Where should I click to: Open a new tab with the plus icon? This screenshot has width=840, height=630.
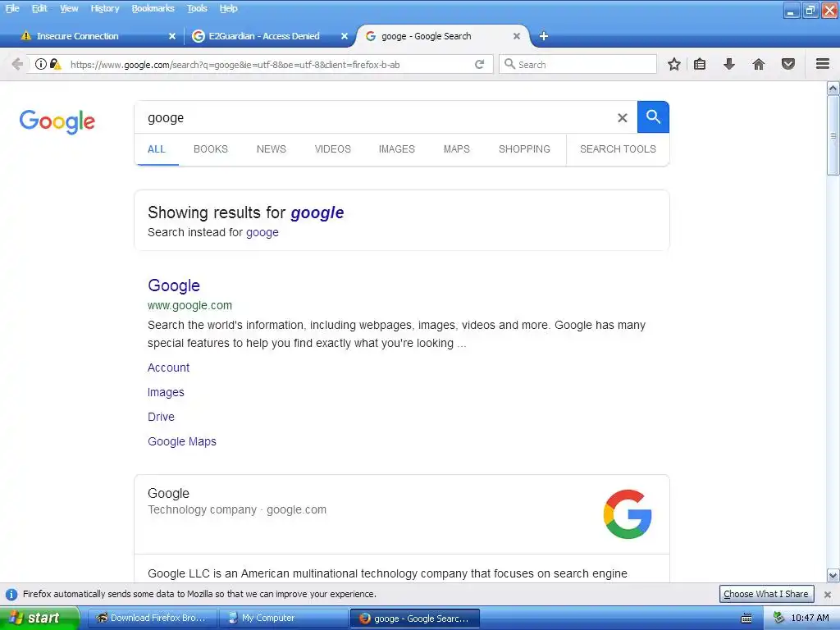click(543, 36)
